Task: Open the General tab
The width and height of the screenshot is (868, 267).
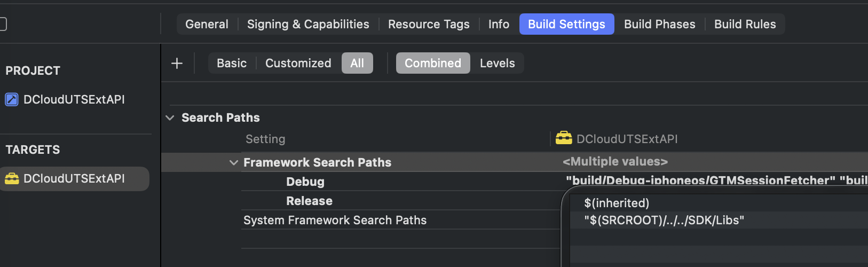Action: [207, 24]
